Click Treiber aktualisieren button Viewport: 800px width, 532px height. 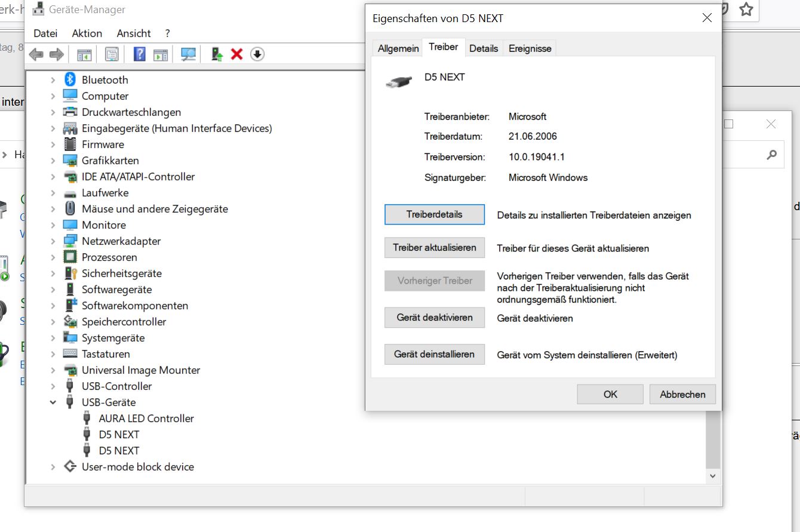pyautogui.click(x=435, y=248)
